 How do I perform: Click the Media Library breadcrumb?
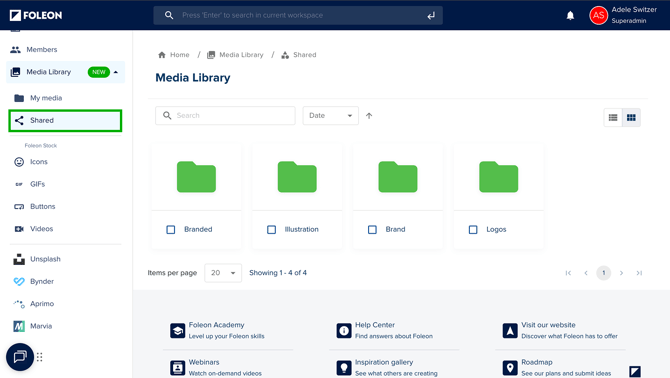tap(235, 55)
